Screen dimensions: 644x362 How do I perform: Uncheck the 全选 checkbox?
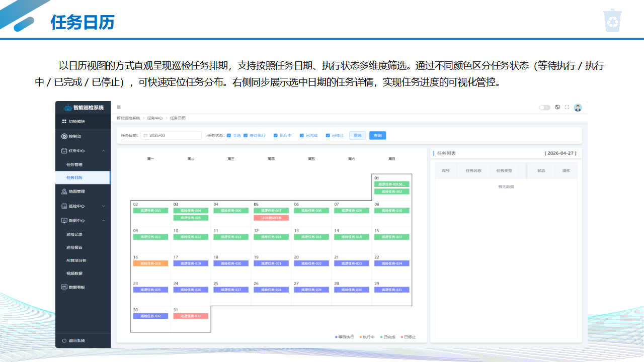(229, 135)
